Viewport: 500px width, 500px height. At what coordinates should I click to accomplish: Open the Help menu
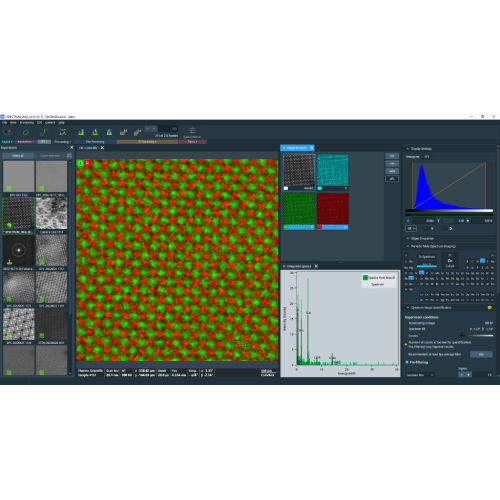coord(62,123)
